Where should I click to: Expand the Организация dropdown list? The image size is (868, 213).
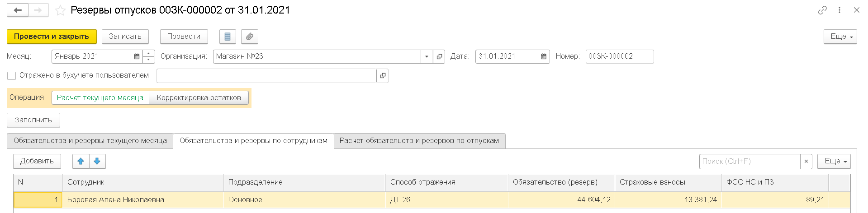427,56
